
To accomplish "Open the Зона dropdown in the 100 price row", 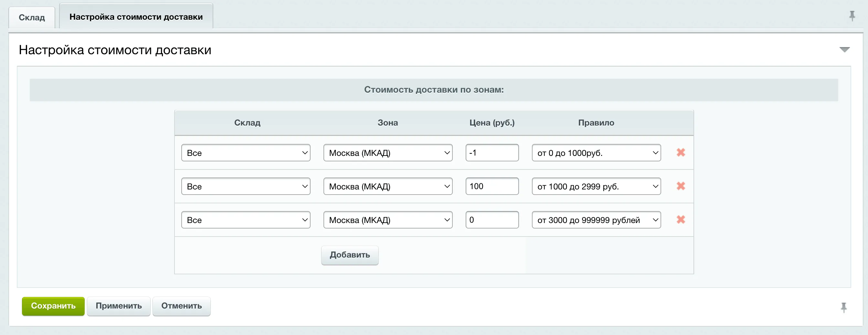I will click(388, 187).
